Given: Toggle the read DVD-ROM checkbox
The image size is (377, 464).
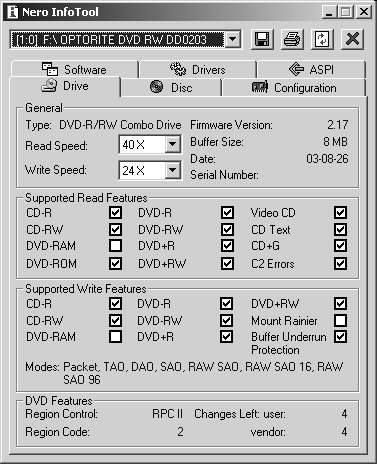Looking at the screenshot, I should 115,263.
